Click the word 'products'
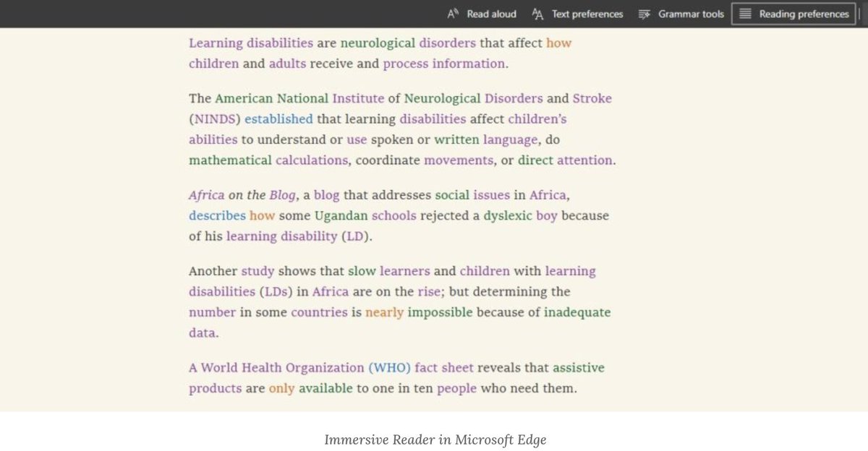 coord(216,388)
